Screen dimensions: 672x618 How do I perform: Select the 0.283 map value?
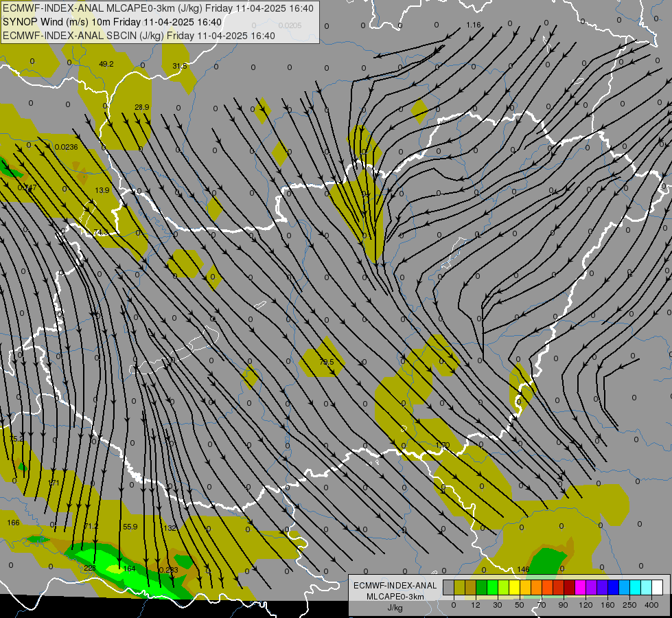click(168, 570)
